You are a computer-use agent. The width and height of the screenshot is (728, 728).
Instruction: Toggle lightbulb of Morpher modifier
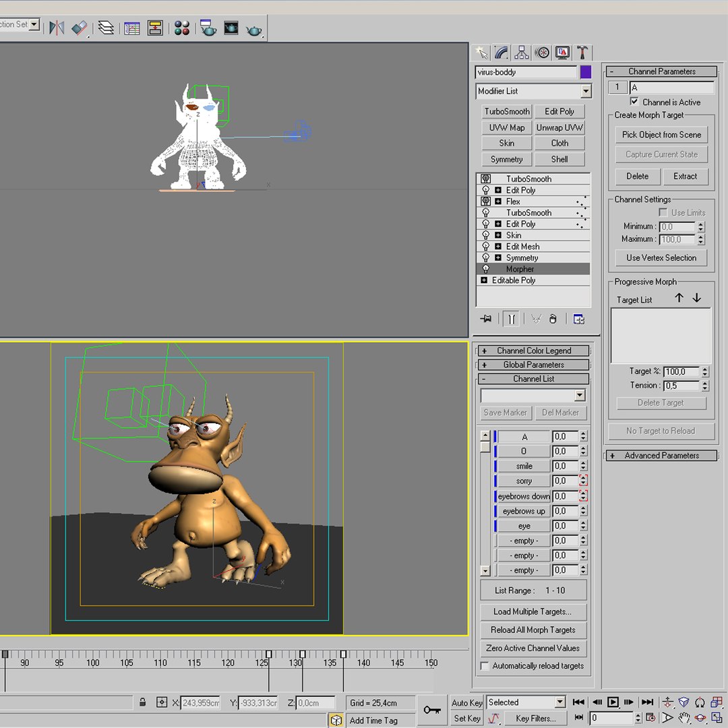(485, 269)
